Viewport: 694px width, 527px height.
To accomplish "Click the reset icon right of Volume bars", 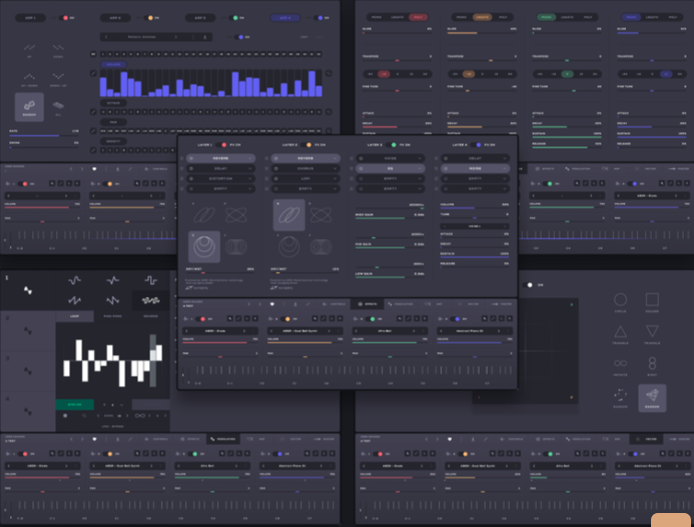I will 328,73.
